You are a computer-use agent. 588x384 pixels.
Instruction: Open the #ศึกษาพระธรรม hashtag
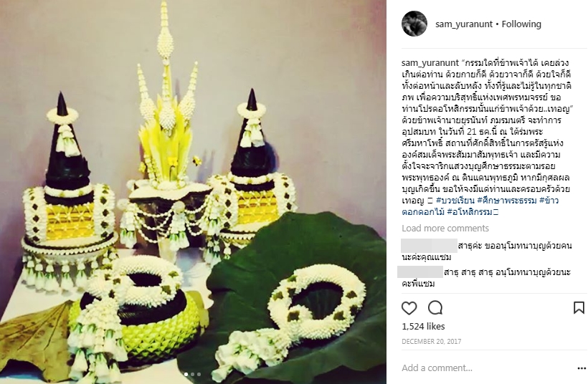coord(507,201)
